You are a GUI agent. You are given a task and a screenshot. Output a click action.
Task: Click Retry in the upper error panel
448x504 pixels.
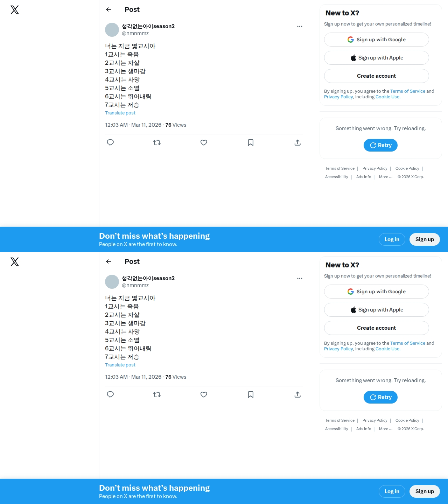point(380,145)
